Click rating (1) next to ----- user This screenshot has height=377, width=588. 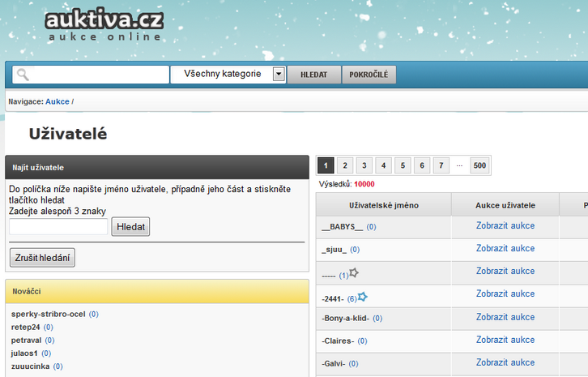344,276
